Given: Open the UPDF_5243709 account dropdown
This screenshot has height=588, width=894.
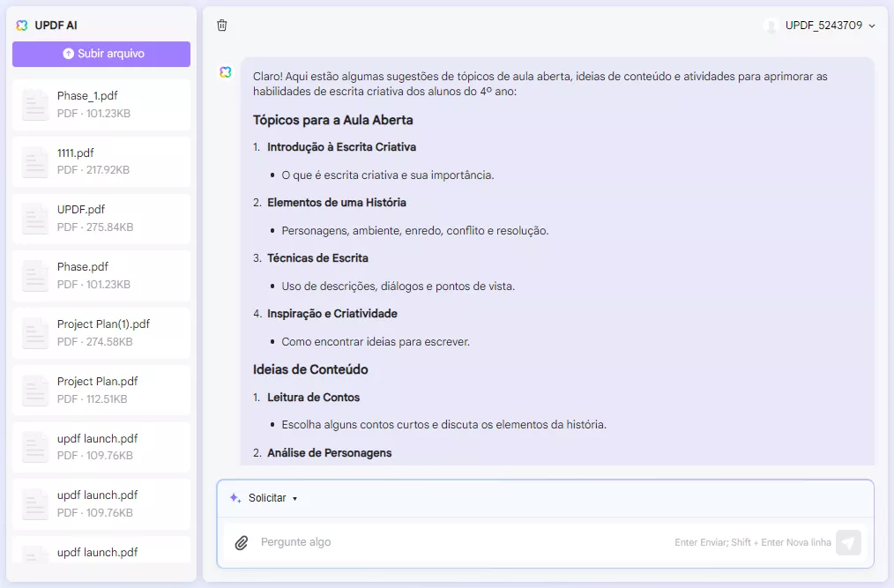Looking at the screenshot, I should pyautogui.click(x=822, y=26).
